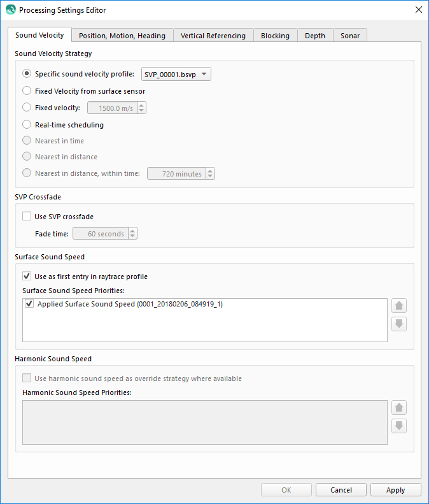Click the 1500.0 m/s velocity field

click(x=113, y=108)
